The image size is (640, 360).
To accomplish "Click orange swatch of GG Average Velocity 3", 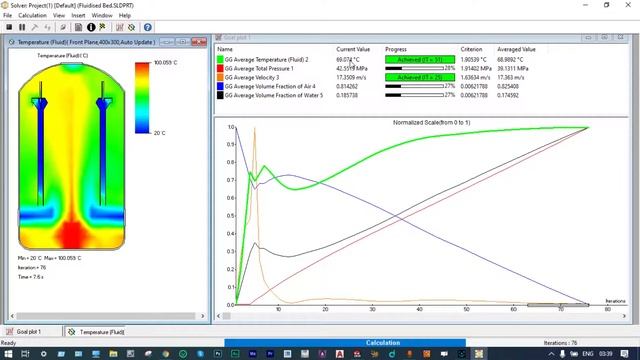I will click(220, 78).
